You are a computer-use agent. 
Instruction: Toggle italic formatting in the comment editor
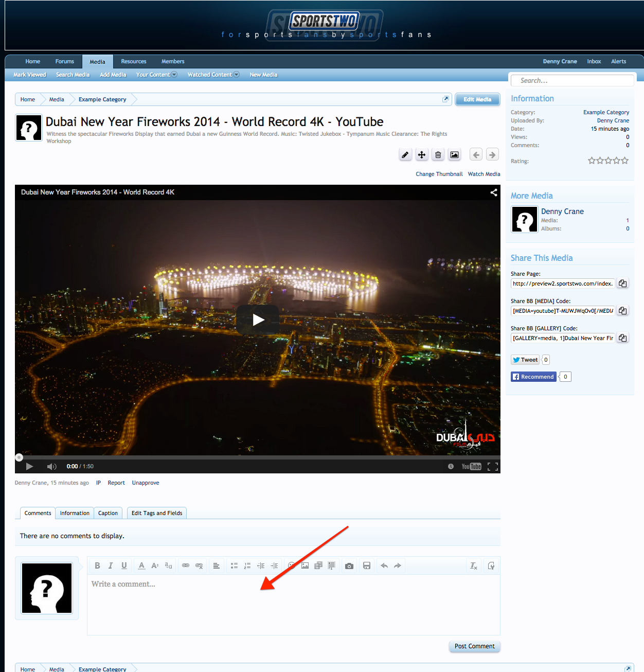click(x=111, y=565)
